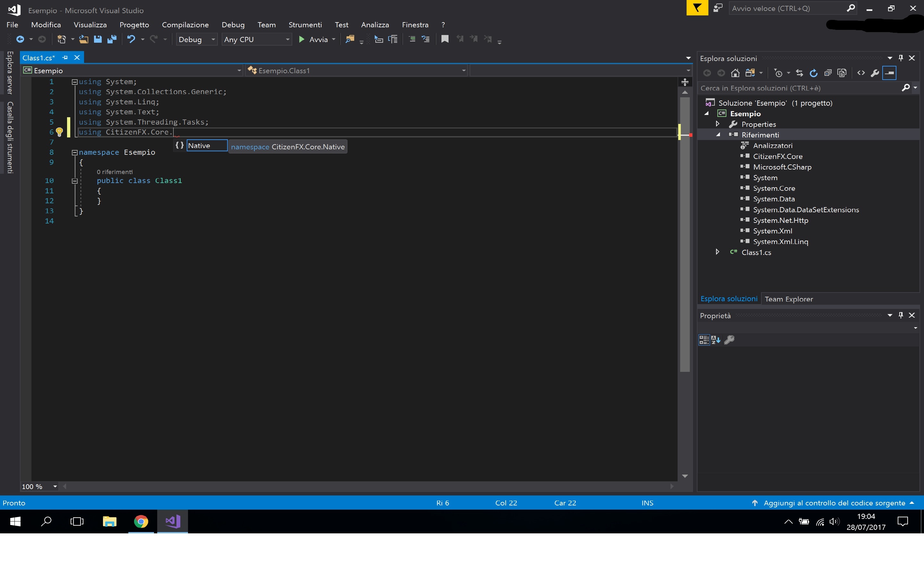The height and width of the screenshot is (578, 924).
Task: Click the lightbulb quick actions icon on line 6
Action: click(59, 132)
